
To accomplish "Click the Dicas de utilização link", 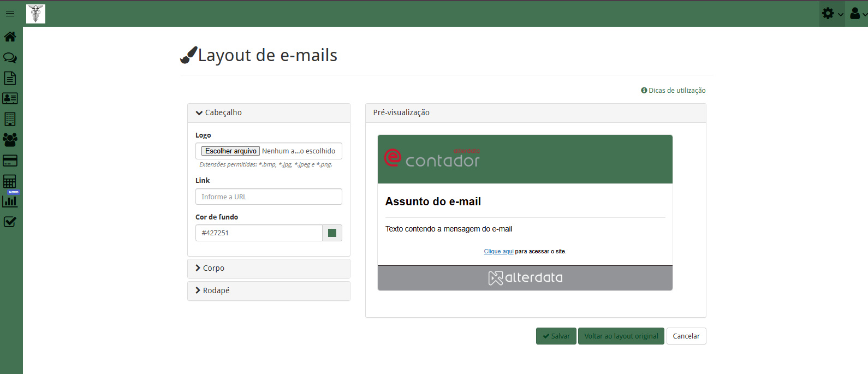I will (x=673, y=91).
